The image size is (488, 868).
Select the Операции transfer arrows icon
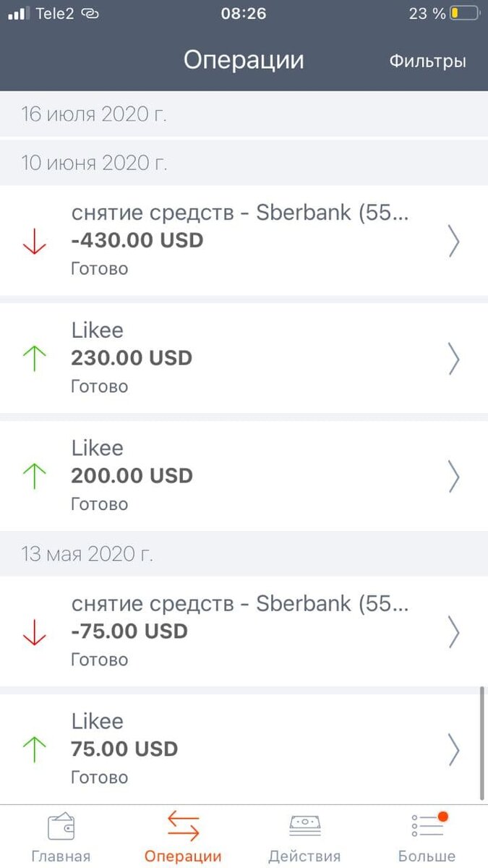pyautogui.click(x=183, y=825)
